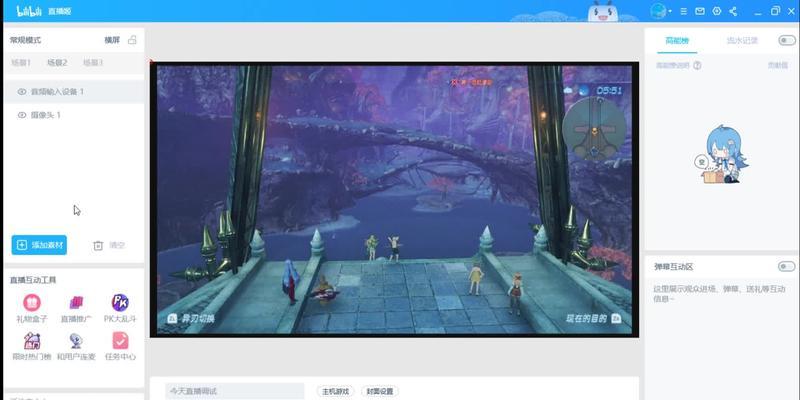Switch to the 场景3 scene tab
Screen dimensions: 800x400
tap(93, 63)
